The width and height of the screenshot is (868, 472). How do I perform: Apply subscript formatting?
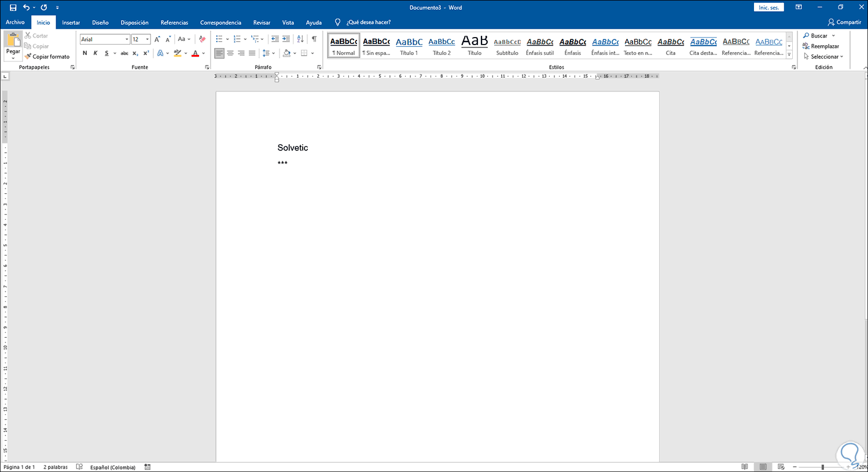pyautogui.click(x=135, y=53)
